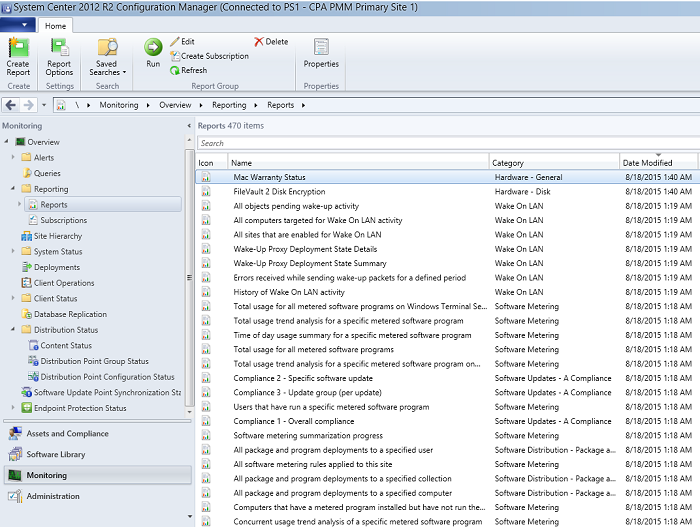Select Compliance 1 - Overall compliance report

pos(447,421)
